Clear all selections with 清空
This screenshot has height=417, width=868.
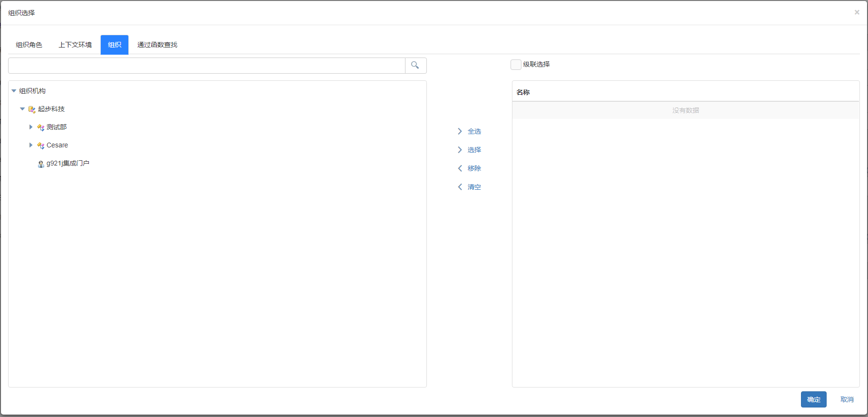[470, 187]
